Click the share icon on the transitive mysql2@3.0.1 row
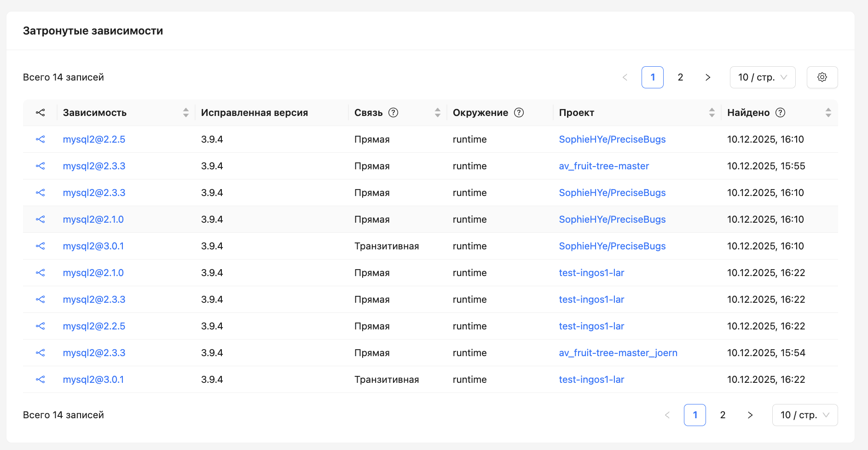The image size is (868, 450). point(41,246)
